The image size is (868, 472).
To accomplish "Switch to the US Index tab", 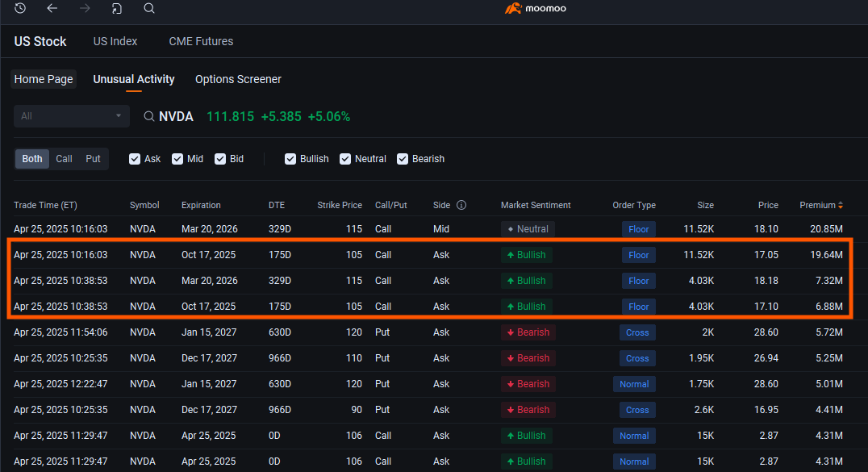I will tap(115, 41).
